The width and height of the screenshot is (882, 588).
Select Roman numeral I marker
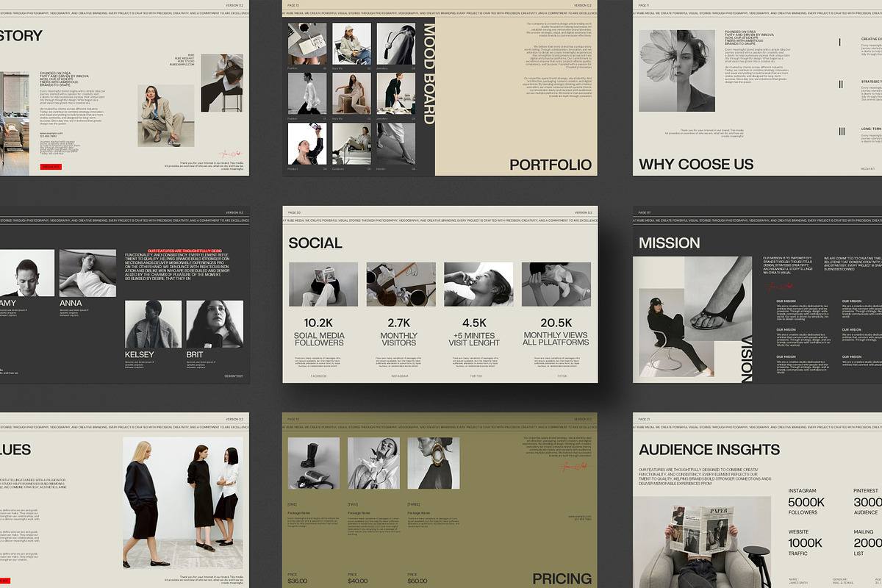[840, 43]
